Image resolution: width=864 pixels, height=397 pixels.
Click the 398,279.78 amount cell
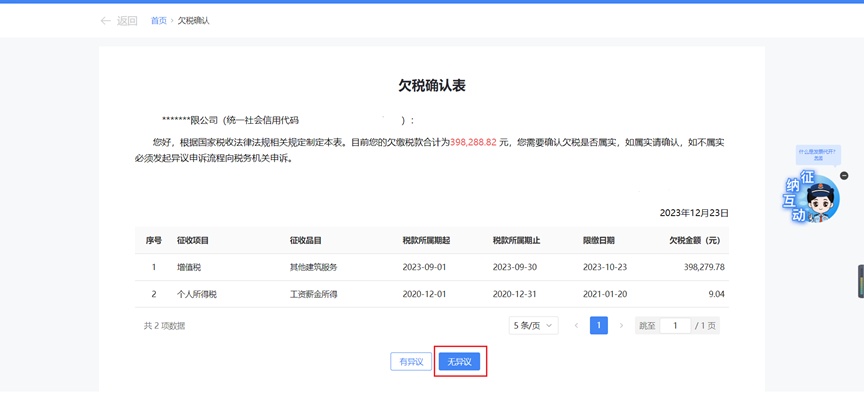(703, 267)
